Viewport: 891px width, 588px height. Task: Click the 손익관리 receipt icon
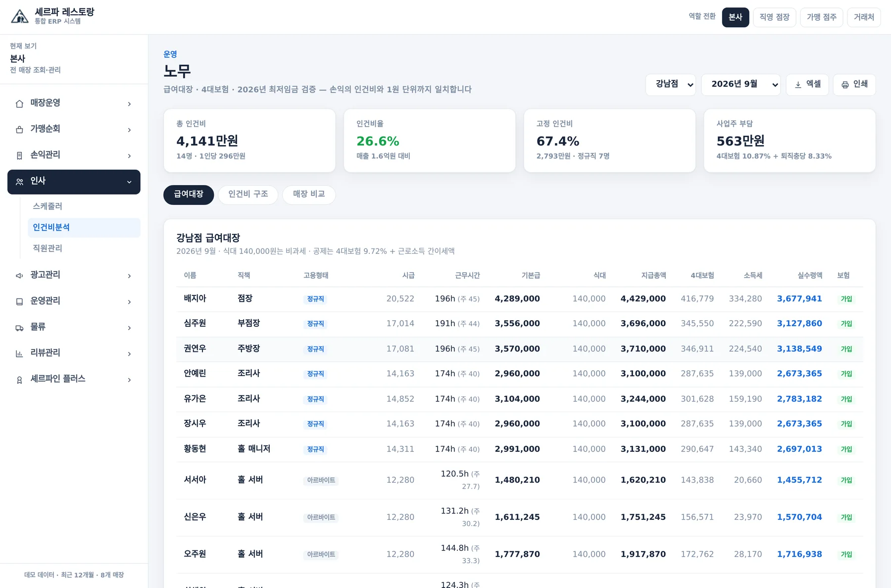click(x=19, y=156)
